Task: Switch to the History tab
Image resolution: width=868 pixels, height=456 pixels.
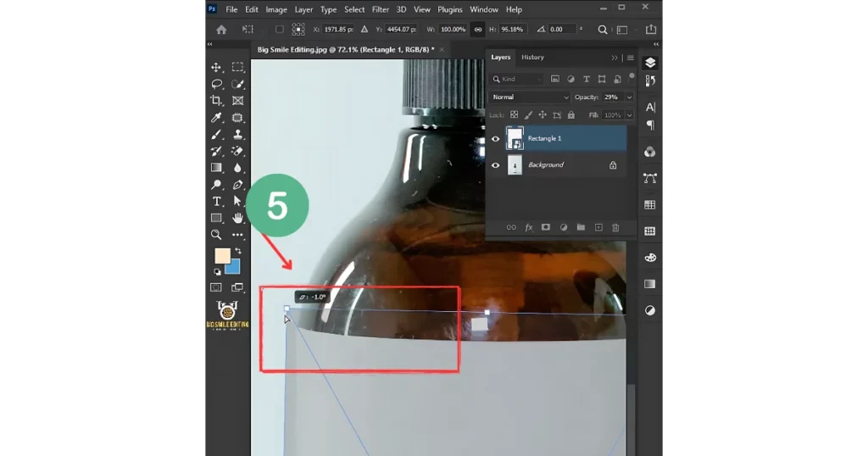Action: pyautogui.click(x=532, y=57)
